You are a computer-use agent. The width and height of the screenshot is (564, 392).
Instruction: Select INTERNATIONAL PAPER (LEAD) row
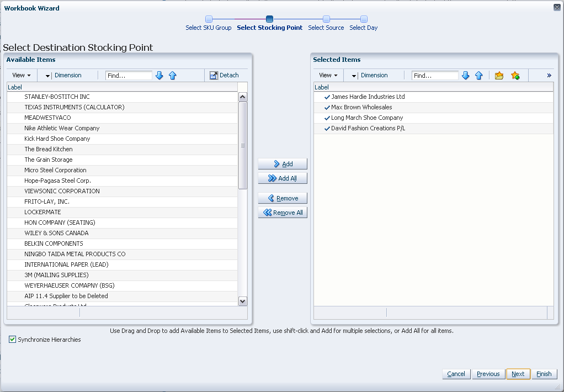click(x=123, y=264)
